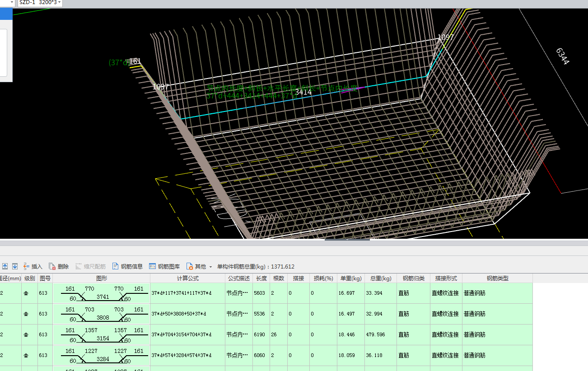This screenshot has width=588, height=371.
Task: Select total weight cell 32.994
Action: click(381, 314)
